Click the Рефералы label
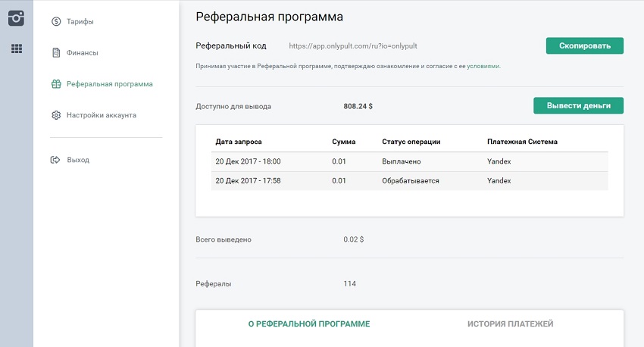Image resolution: width=644 pixels, height=347 pixels. click(213, 284)
